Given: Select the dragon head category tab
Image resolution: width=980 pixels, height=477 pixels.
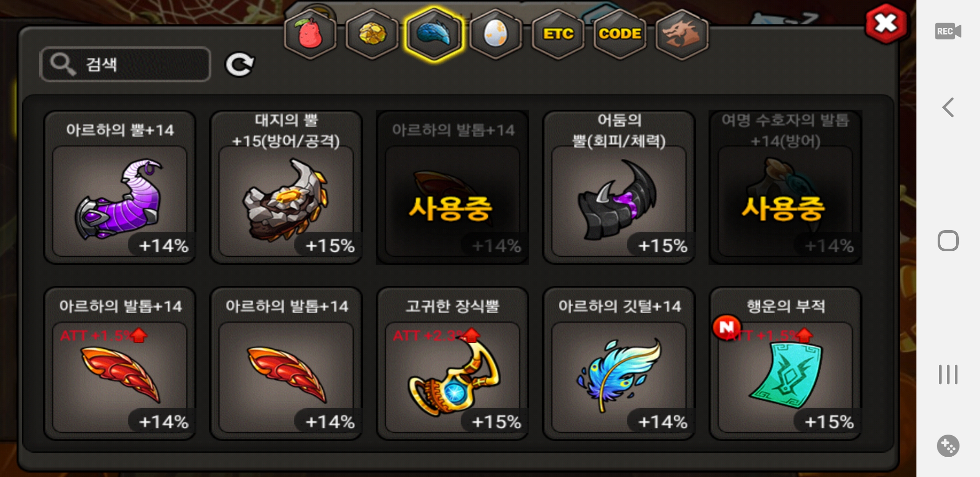Looking at the screenshot, I should pos(682,34).
